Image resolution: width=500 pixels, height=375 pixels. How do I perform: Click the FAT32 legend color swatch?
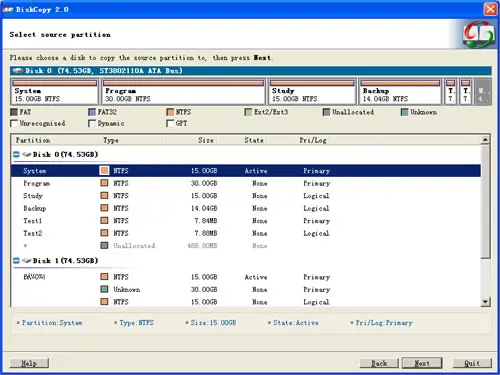pyautogui.click(x=92, y=112)
